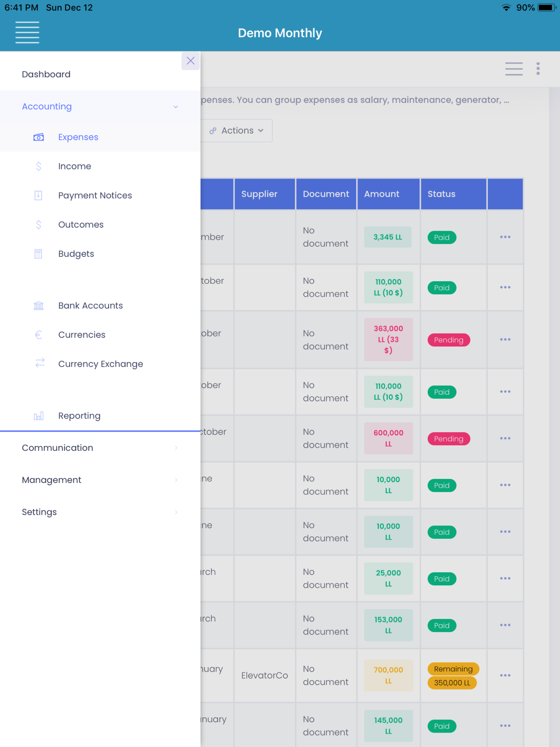The image size is (560, 747).
Task: Tap the Wi-Fi icon in the status bar
Action: tap(506, 7)
